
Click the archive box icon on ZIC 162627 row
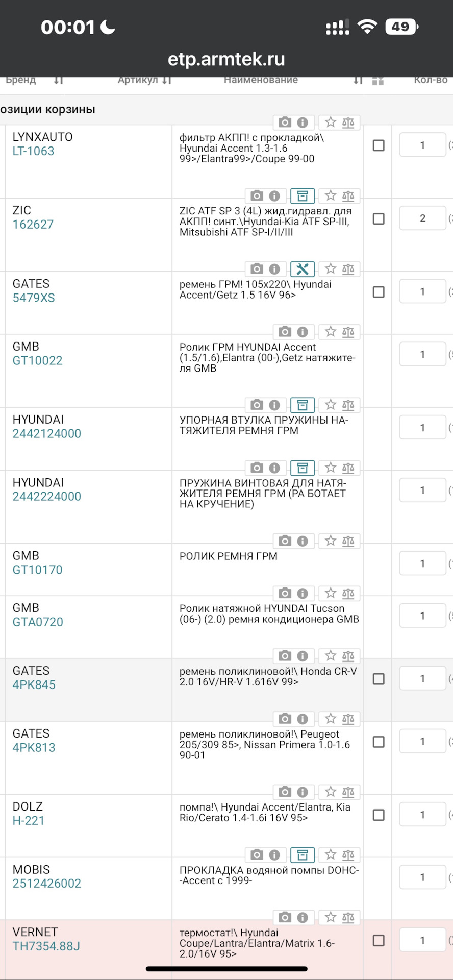(x=303, y=196)
